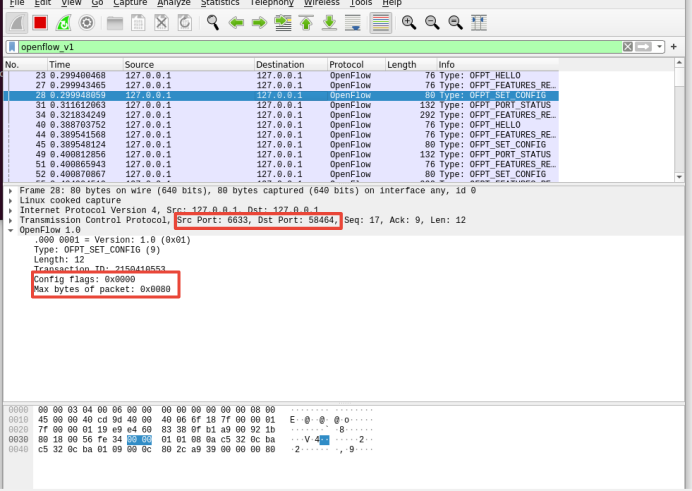
Task: Jump to the last packet icon
Action: [329, 22]
